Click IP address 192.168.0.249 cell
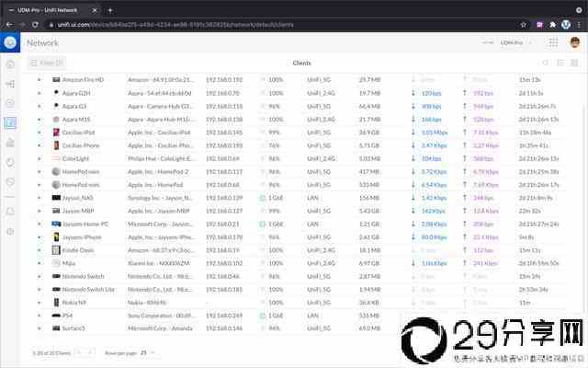Image resolution: width=588 pixels, height=368 pixels. (x=224, y=316)
